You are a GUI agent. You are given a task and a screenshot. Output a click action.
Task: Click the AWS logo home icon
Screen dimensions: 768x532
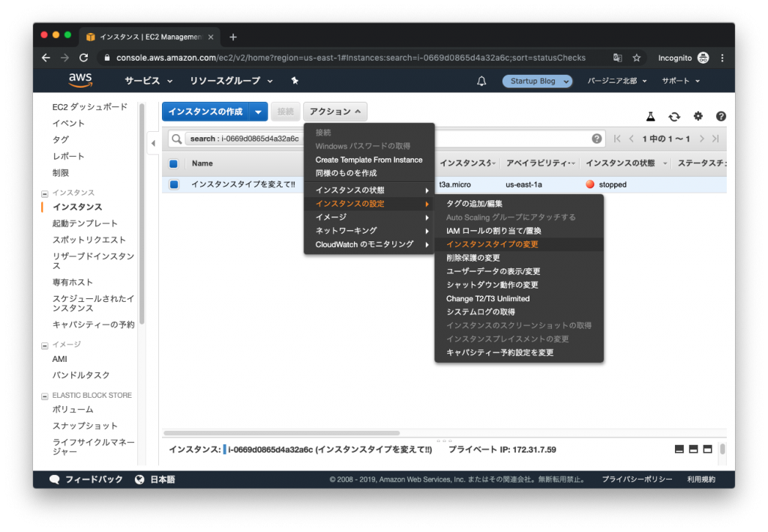click(x=80, y=80)
